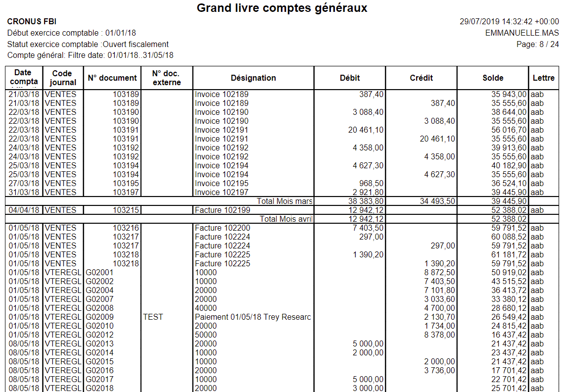562x392 pixels.
Task: Click the Total Mois mars subtotal label
Action: tap(284, 201)
